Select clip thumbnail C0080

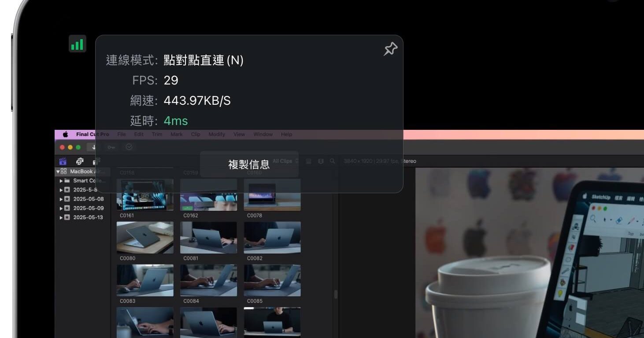(145, 237)
